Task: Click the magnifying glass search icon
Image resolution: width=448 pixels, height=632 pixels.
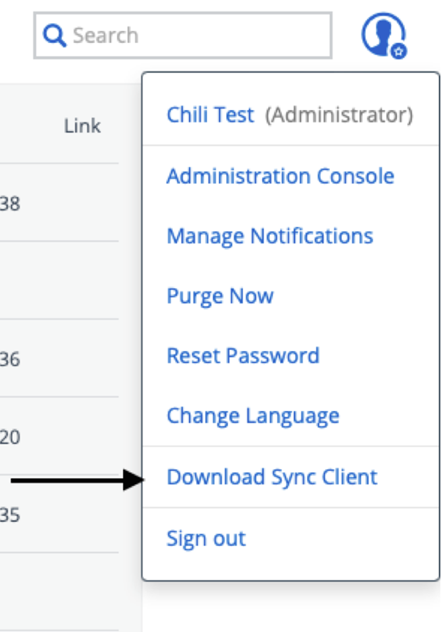Action: 54,35
